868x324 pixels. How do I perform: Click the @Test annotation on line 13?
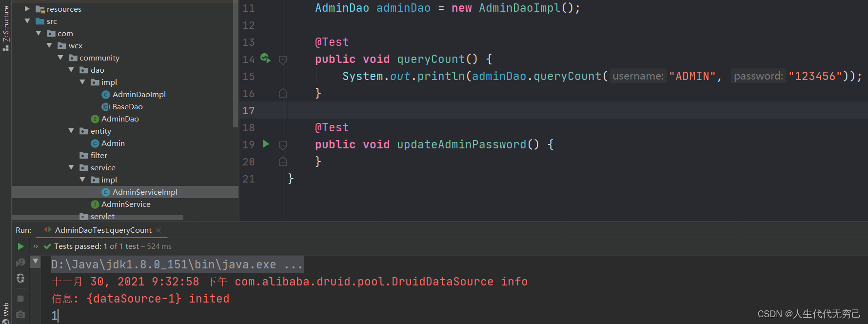(332, 42)
